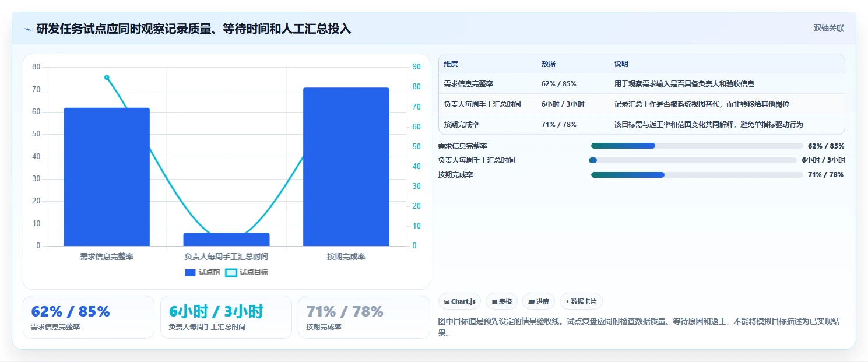The image size is (868, 362).
Task: Open the 62% / 85% data card
Action: click(x=89, y=317)
